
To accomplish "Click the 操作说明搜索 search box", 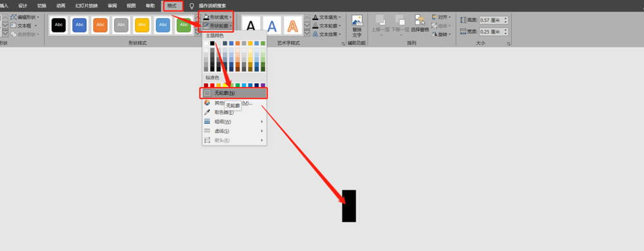I will point(213,6).
